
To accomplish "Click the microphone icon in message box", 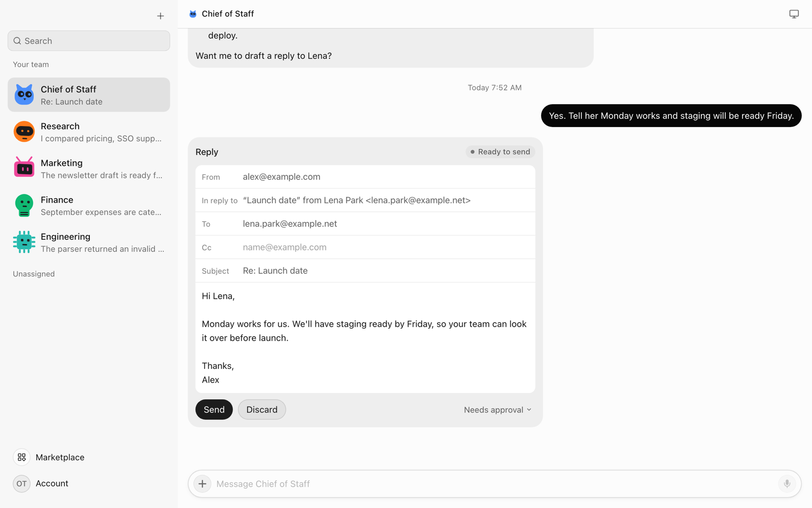I will click(787, 484).
